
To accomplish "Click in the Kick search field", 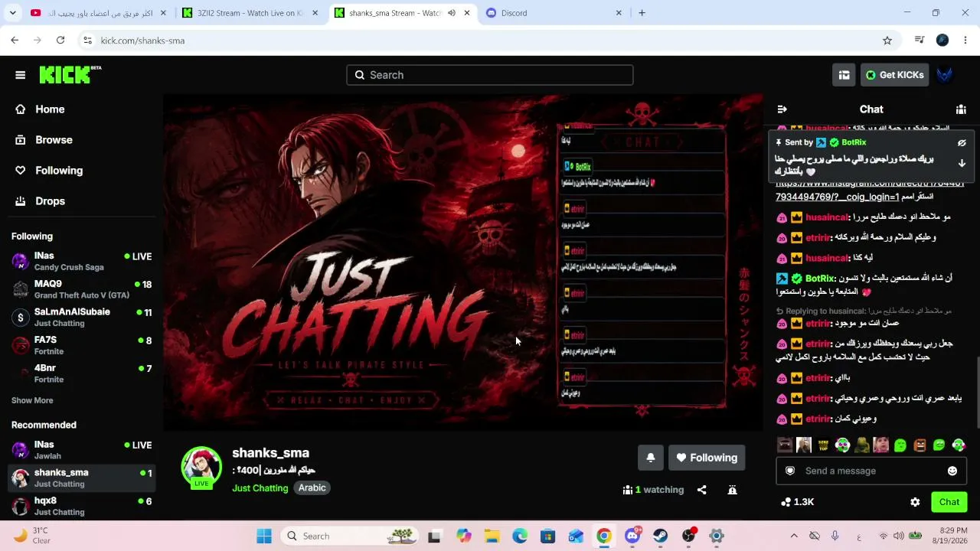I will point(490,75).
